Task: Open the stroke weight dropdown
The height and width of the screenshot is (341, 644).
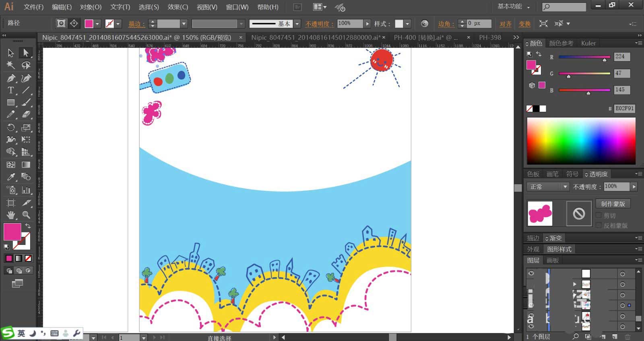Action: click(x=184, y=24)
